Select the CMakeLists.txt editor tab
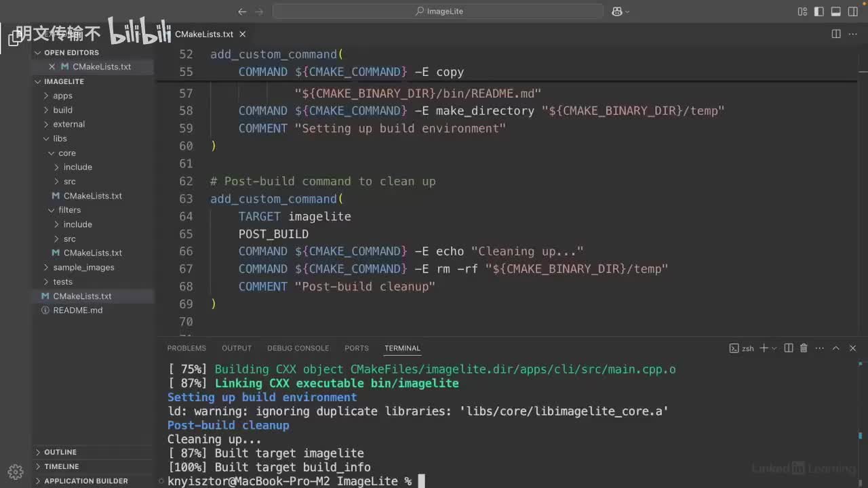868x488 pixels. tap(204, 34)
